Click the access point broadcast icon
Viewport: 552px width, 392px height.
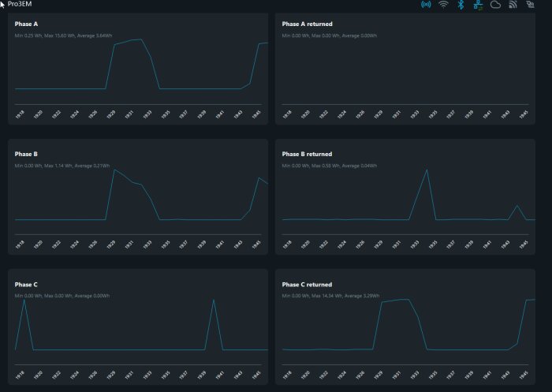point(426,5)
